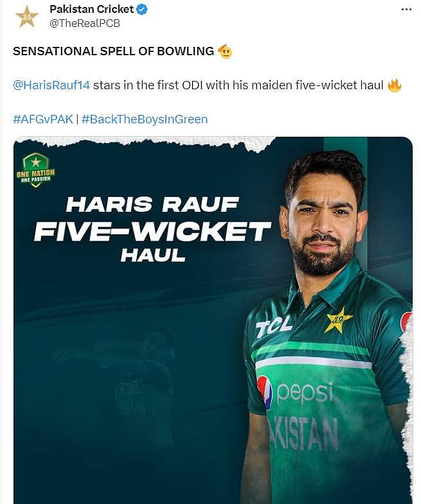Click the HARIS RAUF heading in graphic
The height and width of the screenshot is (504, 421).
(x=152, y=205)
